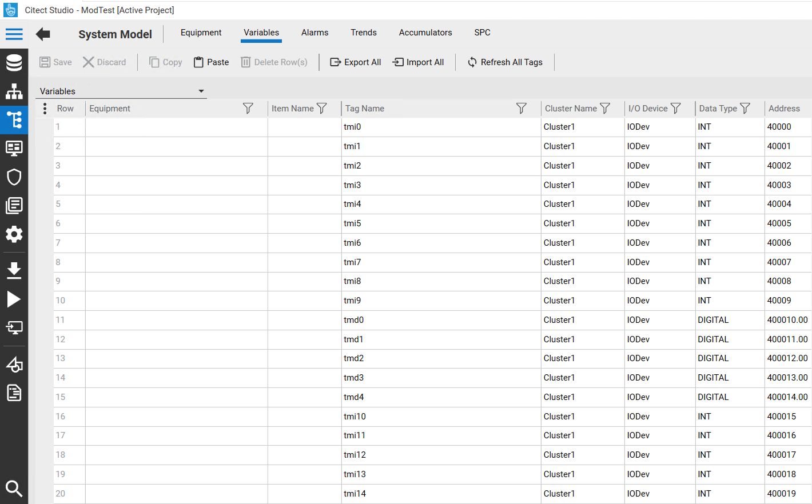Select the System Model tree icon
The height and width of the screenshot is (504, 812).
(x=14, y=120)
